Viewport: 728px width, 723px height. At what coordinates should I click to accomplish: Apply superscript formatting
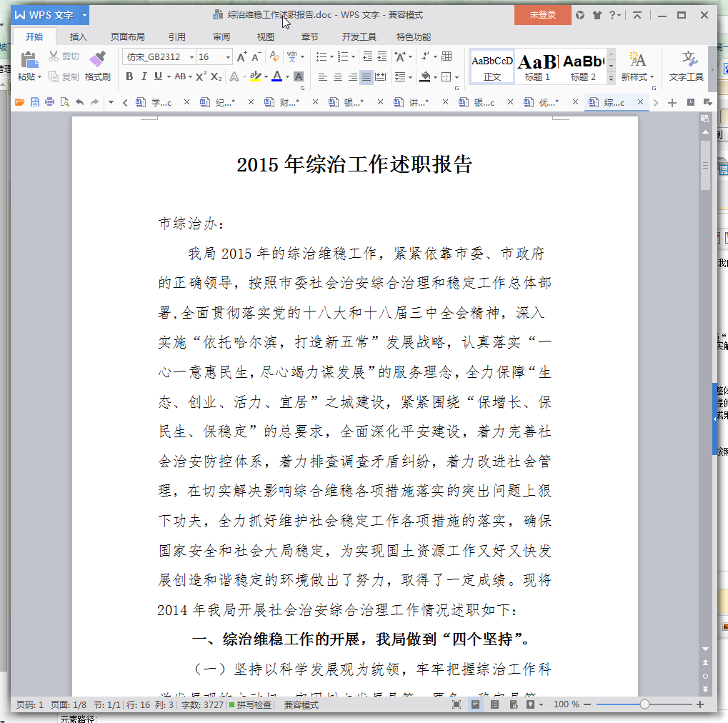pyautogui.click(x=201, y=76)
